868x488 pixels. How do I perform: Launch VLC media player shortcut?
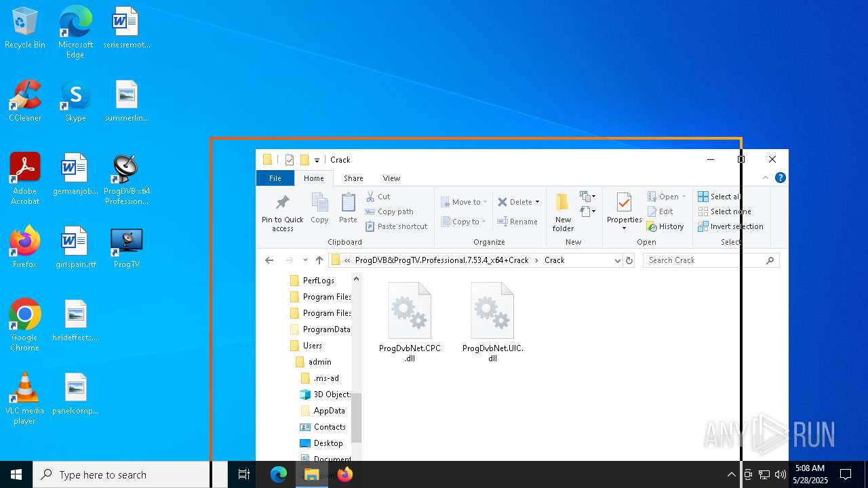[25, 399]
